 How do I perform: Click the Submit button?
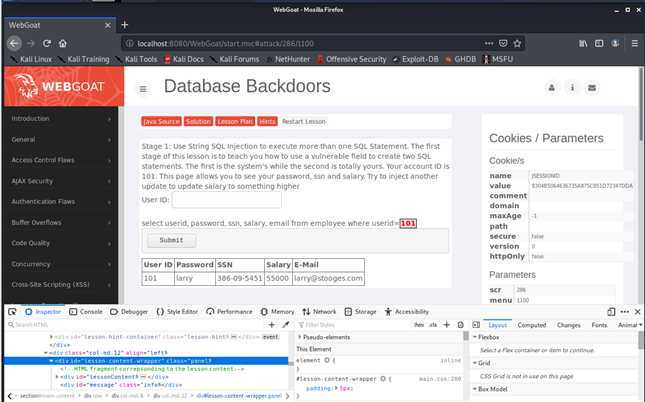pos(172,240)
